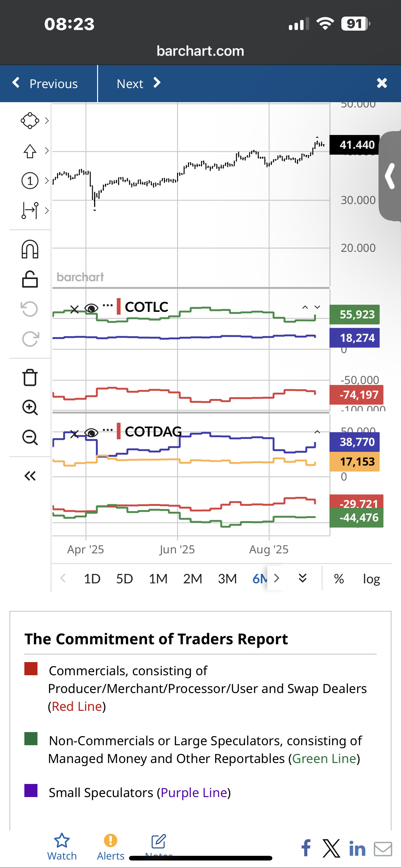The height and width of the screenshot is (868, 401).
Task: Click the red Commercials legend swatch
Action: click(x=31, y=669)
